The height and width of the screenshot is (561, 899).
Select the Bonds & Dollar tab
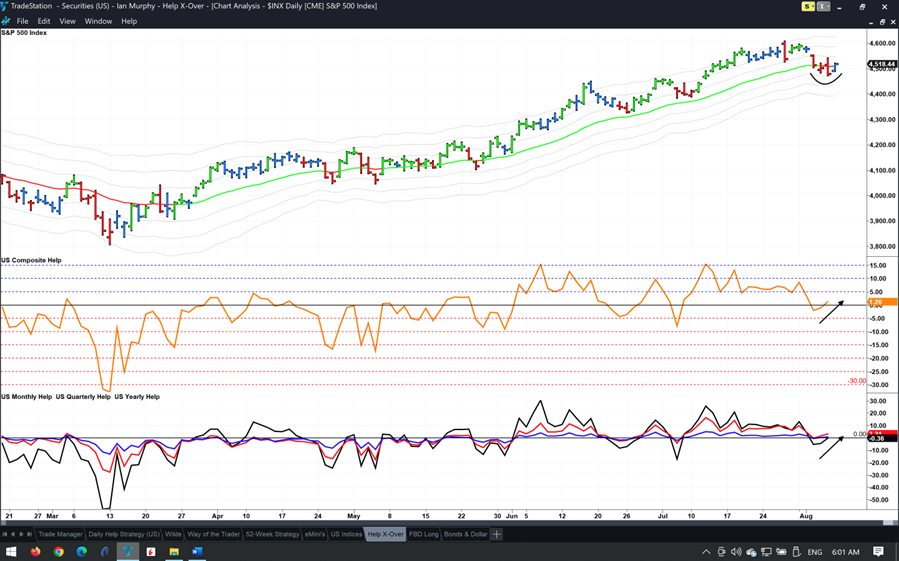click(x=465, y=534)
